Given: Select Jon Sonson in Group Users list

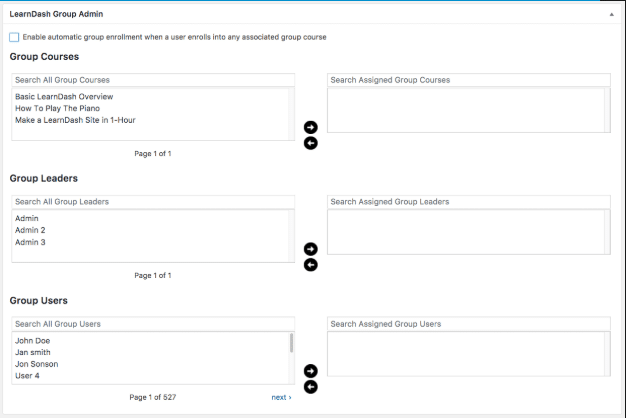Looking at the screenshot, I should coord(36,364).
